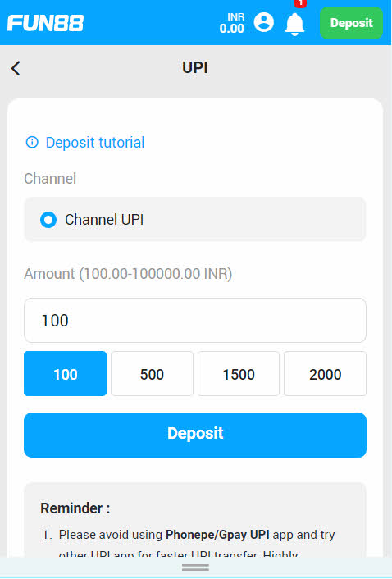Click the green Deposit button in header
The width and height of the screenshot is (392, 579).
351,23
